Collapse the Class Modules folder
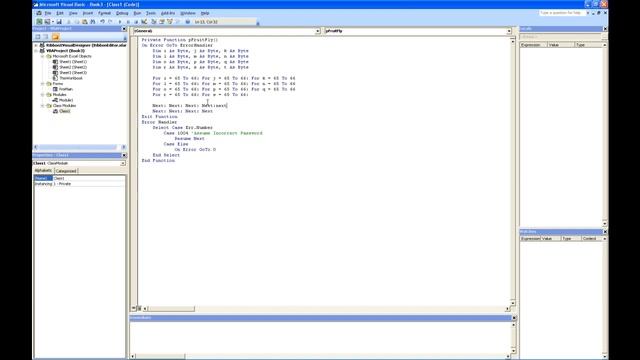 [42, 106]
